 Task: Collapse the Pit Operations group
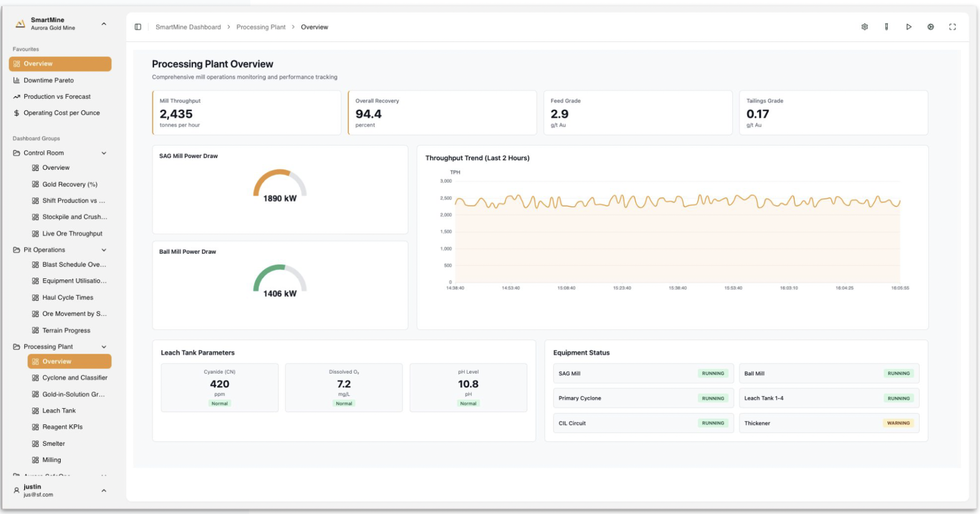[104, 250]
